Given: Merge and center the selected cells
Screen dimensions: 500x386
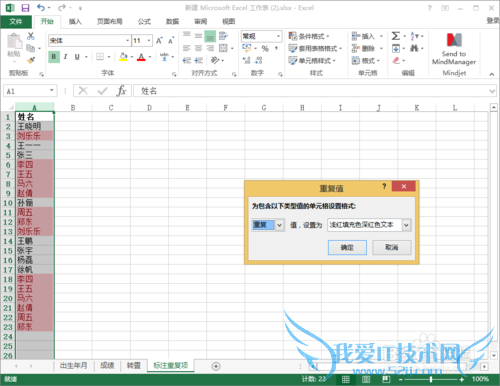Looking at the screenshot, I should pos(223,48).
